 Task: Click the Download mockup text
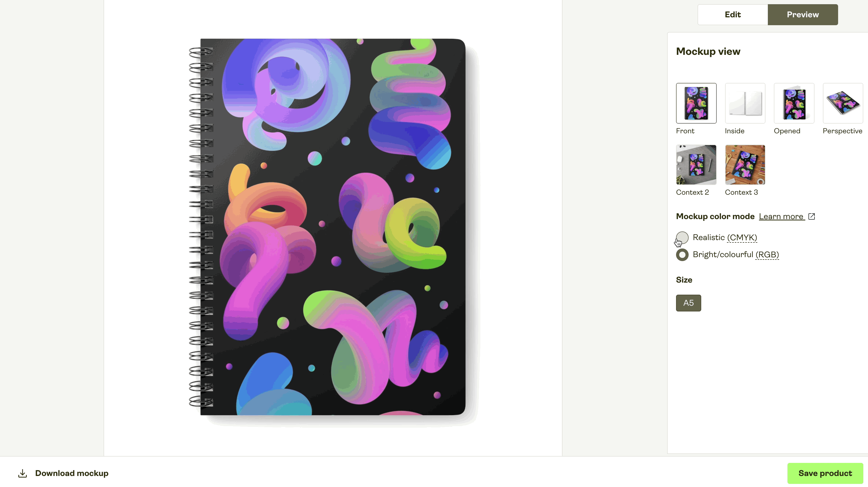tap(72, 473)
